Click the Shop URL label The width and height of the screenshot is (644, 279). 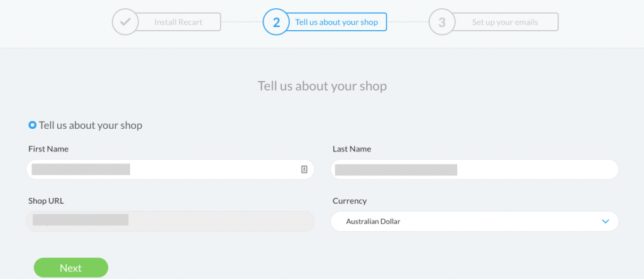coord(46,201)
